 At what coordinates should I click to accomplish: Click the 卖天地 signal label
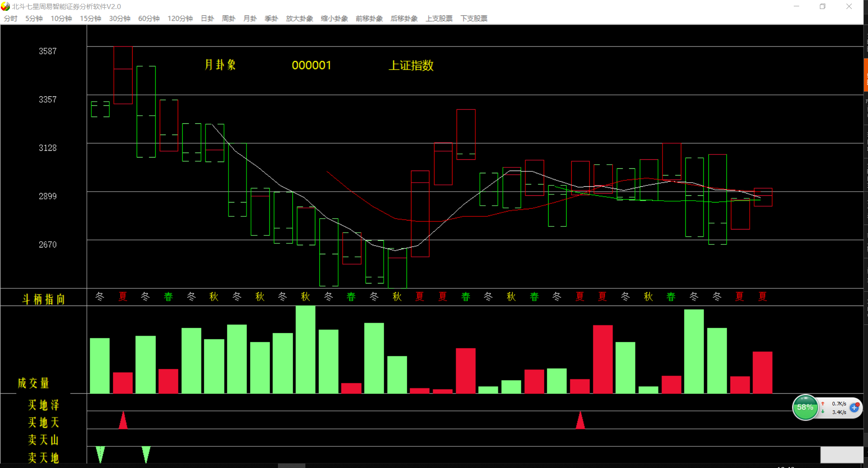point(44,458)
